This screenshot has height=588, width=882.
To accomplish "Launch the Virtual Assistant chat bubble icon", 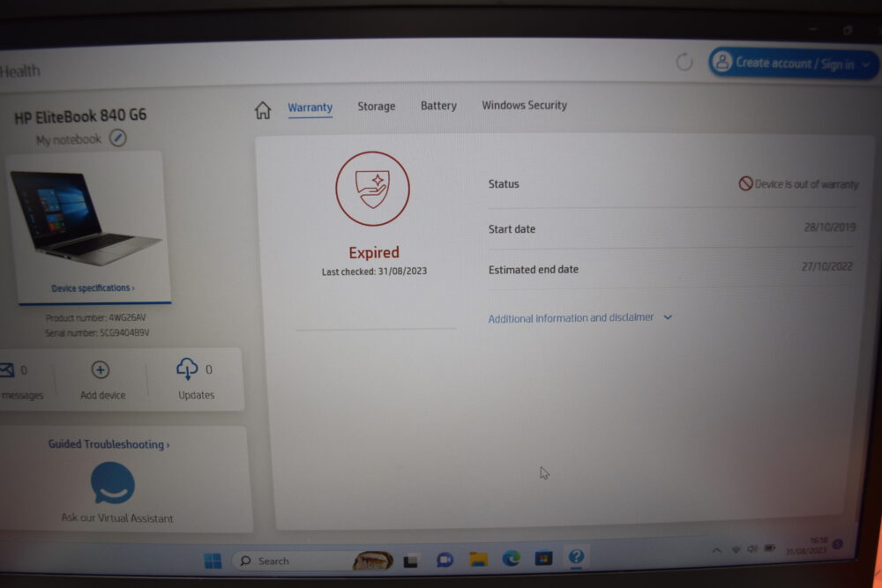I will (113, 483).
